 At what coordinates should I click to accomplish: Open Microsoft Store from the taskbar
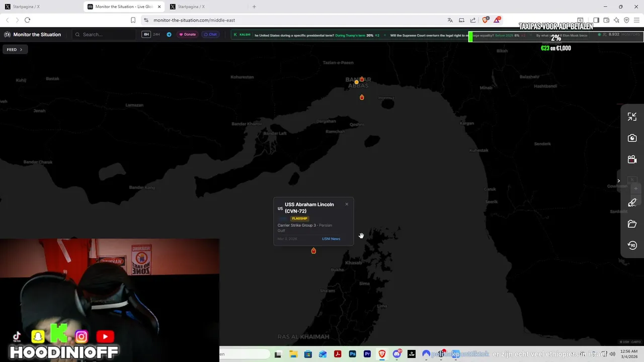308,354
